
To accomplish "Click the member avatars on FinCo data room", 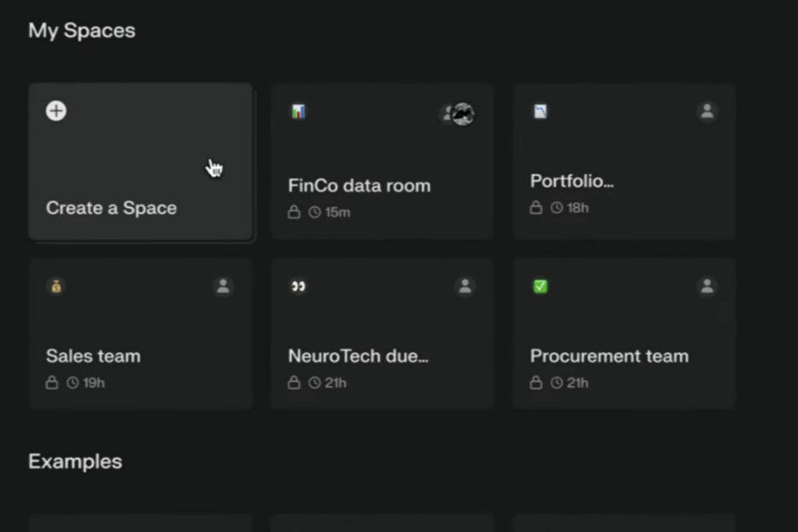I will coord(458,114).
